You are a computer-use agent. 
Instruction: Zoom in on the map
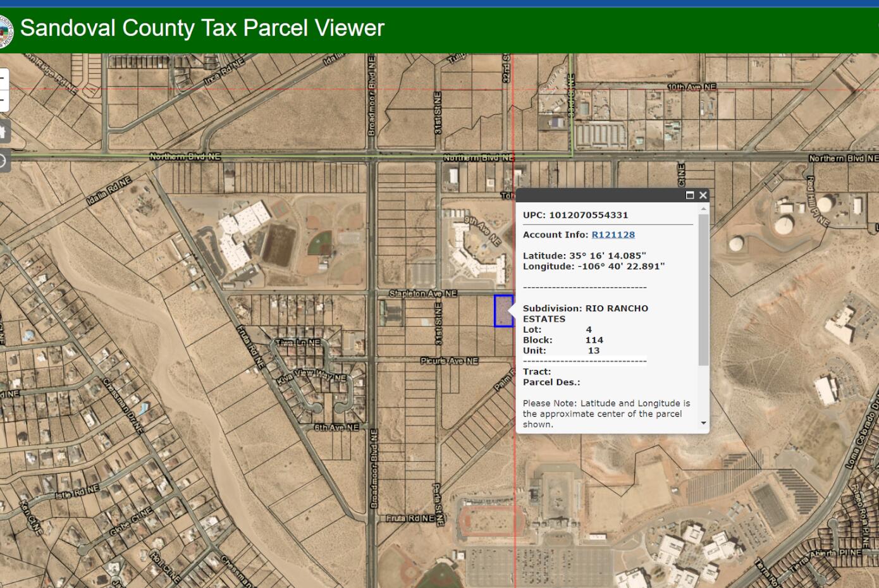tap(2, 78)
